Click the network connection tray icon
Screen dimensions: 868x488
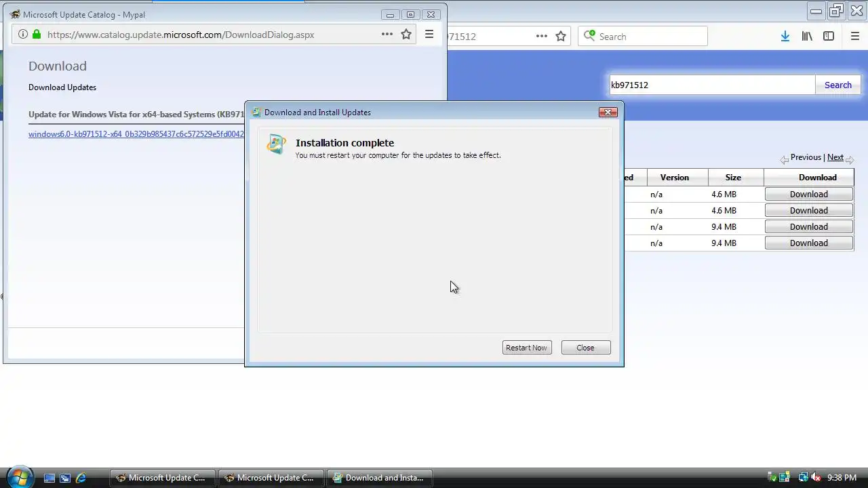804,478
